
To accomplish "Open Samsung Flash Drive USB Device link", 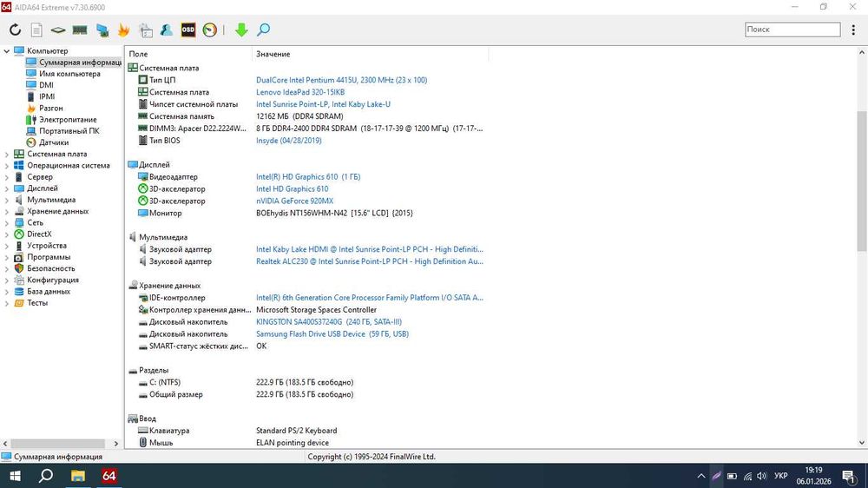I will point(332,334).
